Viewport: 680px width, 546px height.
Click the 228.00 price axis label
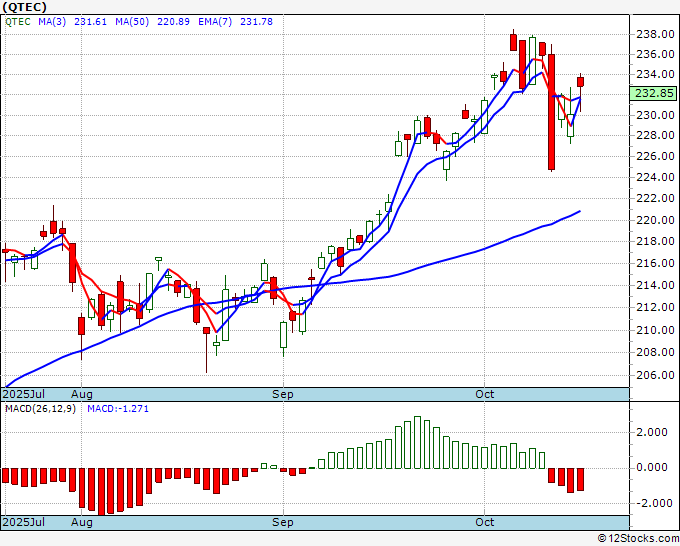[655, 136]
